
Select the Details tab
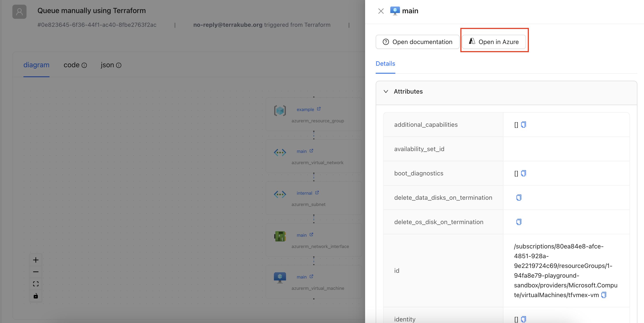385,63
